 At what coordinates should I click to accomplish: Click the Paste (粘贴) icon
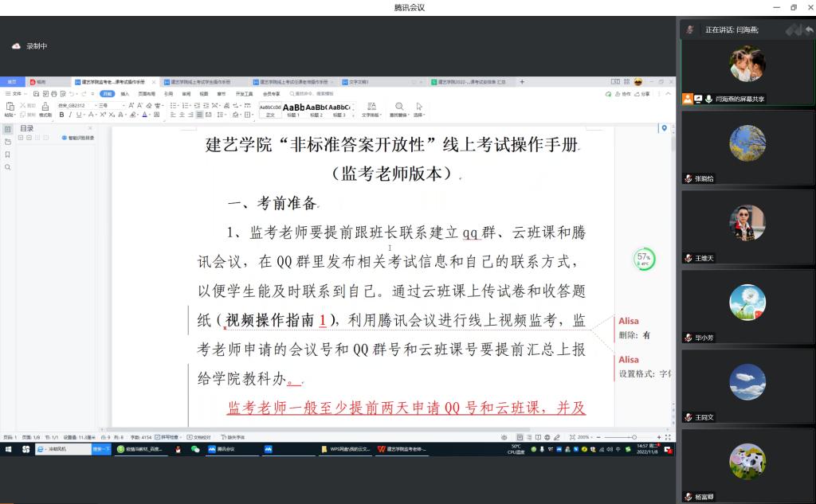pos(10,109)
